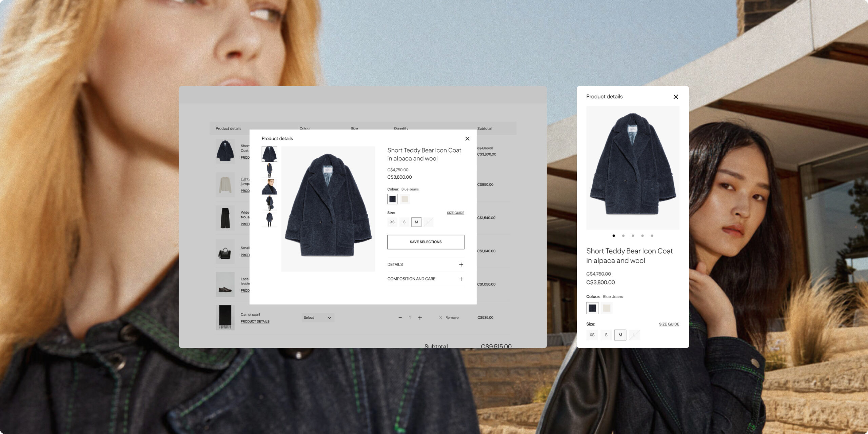Select crossed-out size L in desktop modal

click(428, 222)
